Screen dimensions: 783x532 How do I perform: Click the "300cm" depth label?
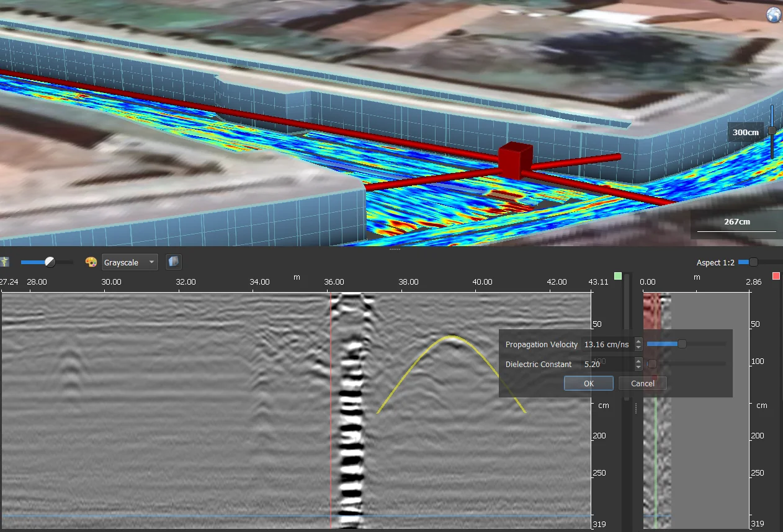click(x=745, y=132)
